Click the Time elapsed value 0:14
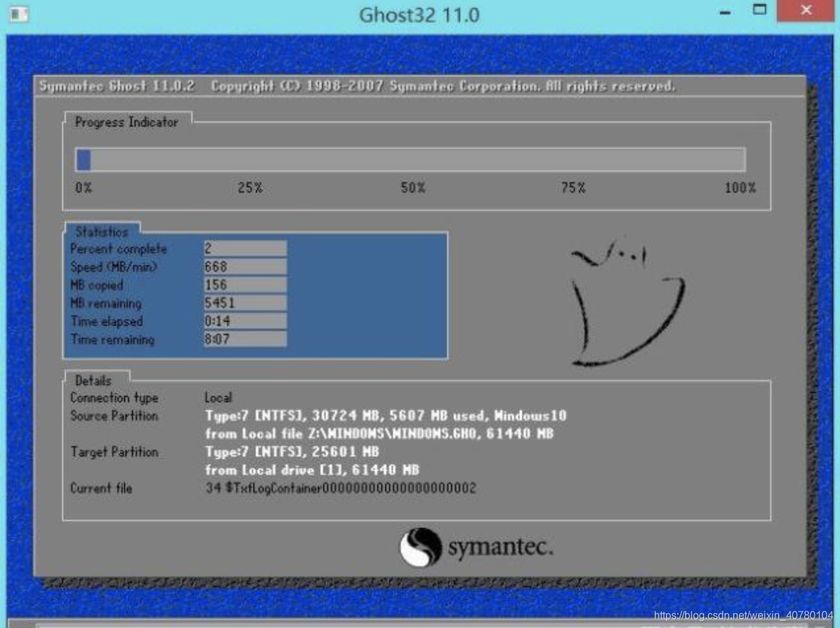840x628 pixels. [245, 321]
